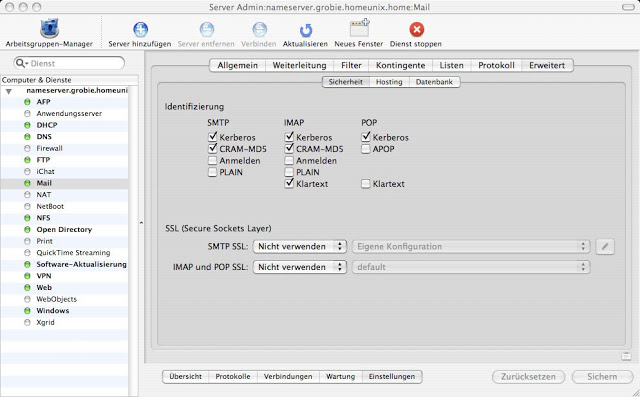640x397 pixels.
Task: Open the Protokoll tab
Action: (496, 65)
